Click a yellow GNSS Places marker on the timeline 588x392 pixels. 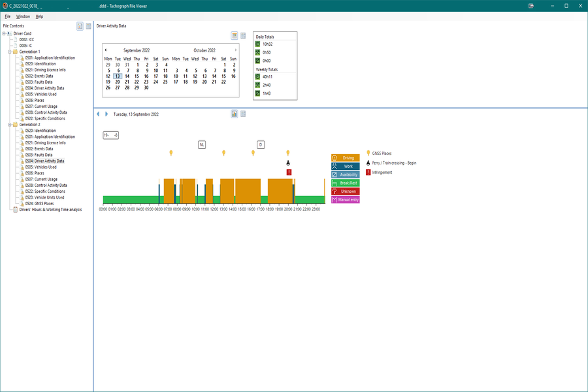pos(171,152)
